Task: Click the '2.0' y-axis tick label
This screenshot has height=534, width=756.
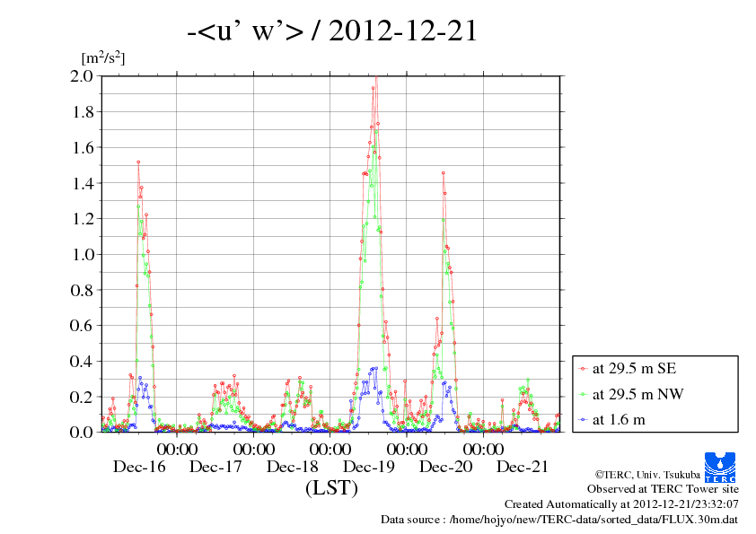Action: tap(82, 75)
